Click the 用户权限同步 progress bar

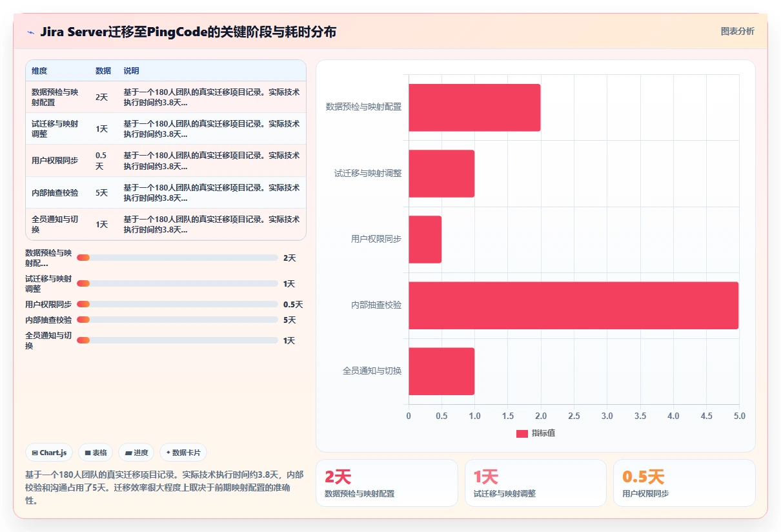177,304
